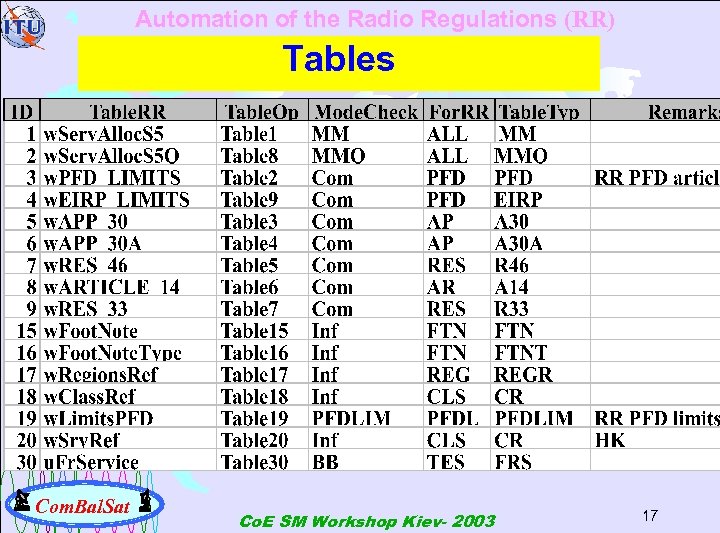The image size is (720, 533).
Task: Select the FRS cell in TableTyp column
Action: [x=542, y=461]
